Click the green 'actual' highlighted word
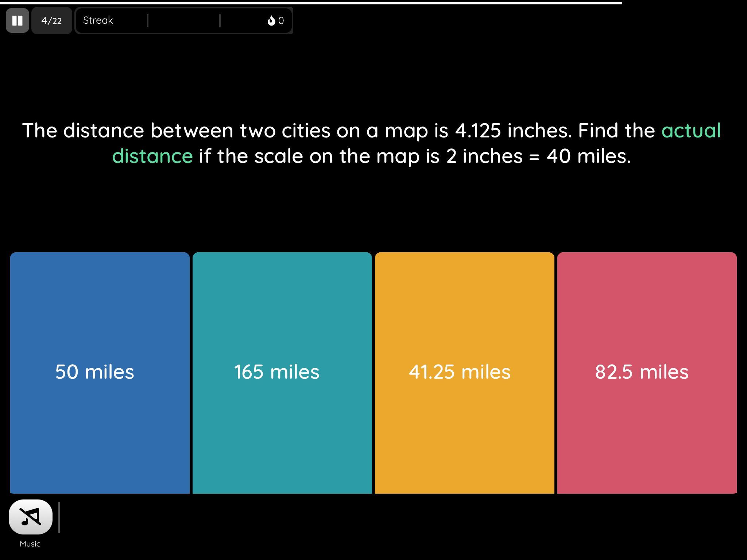747x560 pixels. point(691,131)
